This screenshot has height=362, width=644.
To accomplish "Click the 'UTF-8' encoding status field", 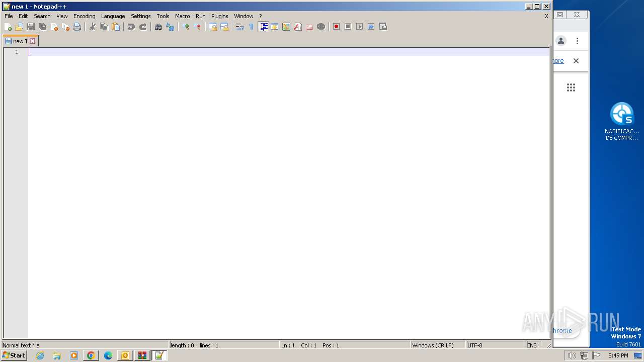I will [496, 345].
